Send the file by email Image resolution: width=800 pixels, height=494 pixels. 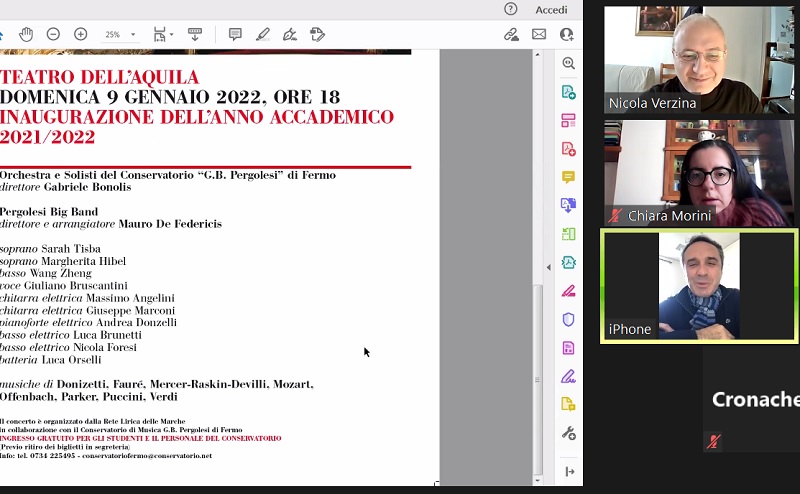pos(539,34)
